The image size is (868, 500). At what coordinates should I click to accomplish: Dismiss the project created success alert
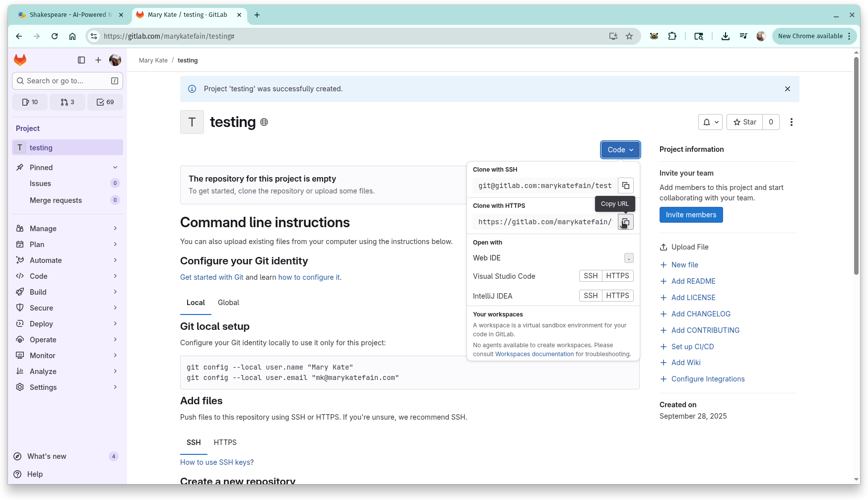[787, 89]
